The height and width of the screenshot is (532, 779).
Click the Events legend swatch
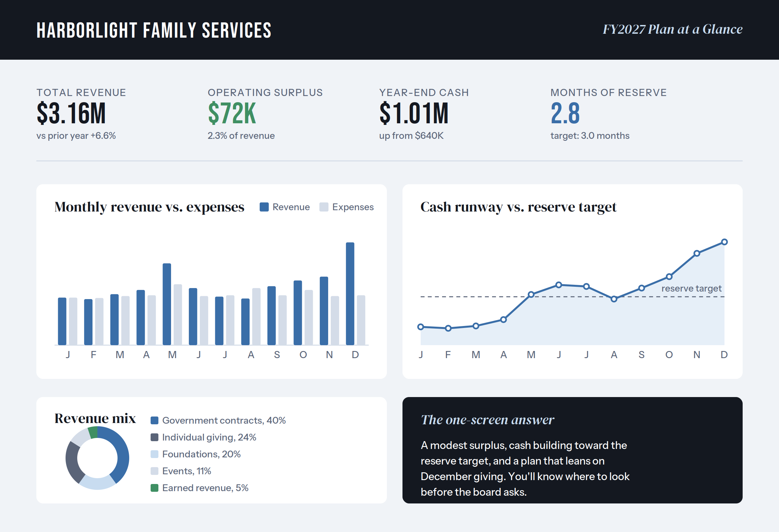tap(155, 471)
